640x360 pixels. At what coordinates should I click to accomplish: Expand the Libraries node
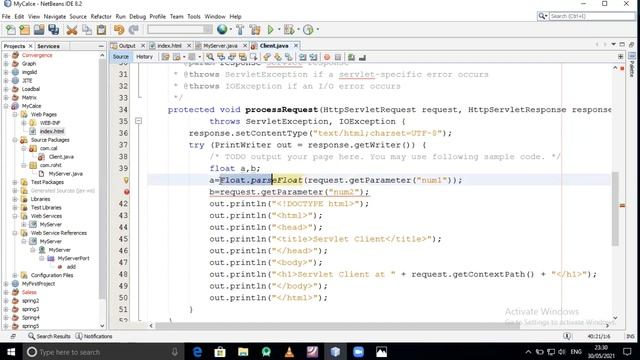pyautogui.click(x=15, y=199)
